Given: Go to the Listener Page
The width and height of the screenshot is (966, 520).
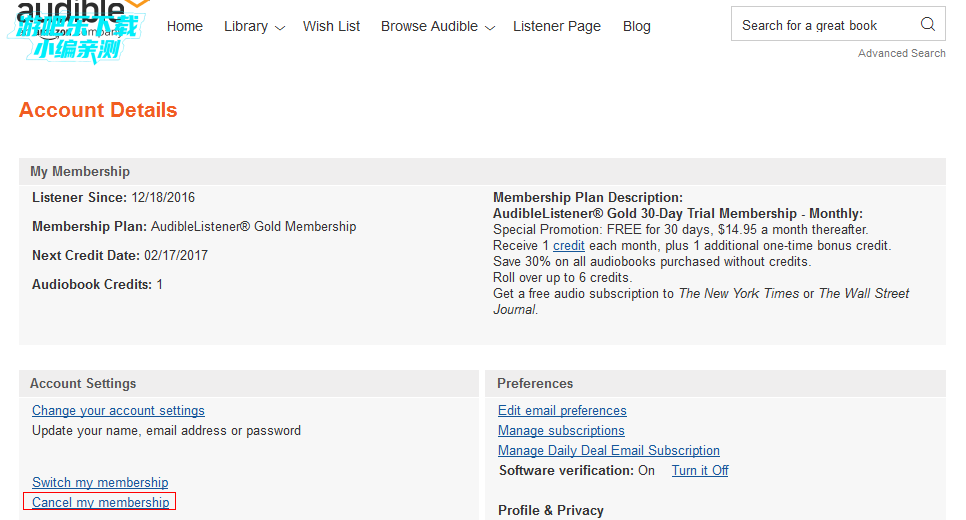Looking at the screenshot, I should click(557, 26).
